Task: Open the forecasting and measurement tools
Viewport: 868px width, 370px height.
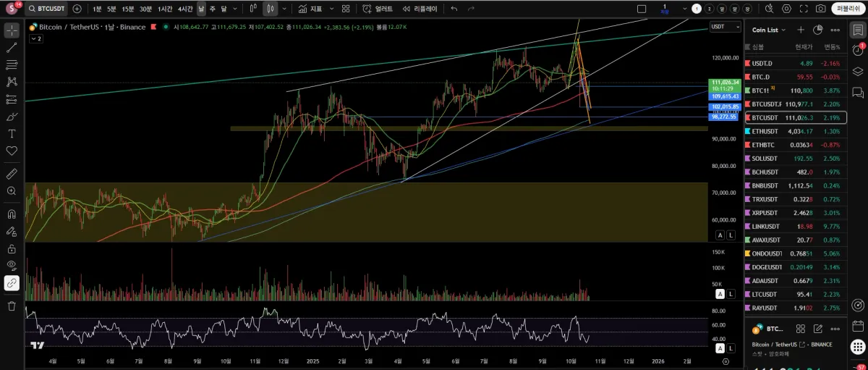Action: pos(12,99)
